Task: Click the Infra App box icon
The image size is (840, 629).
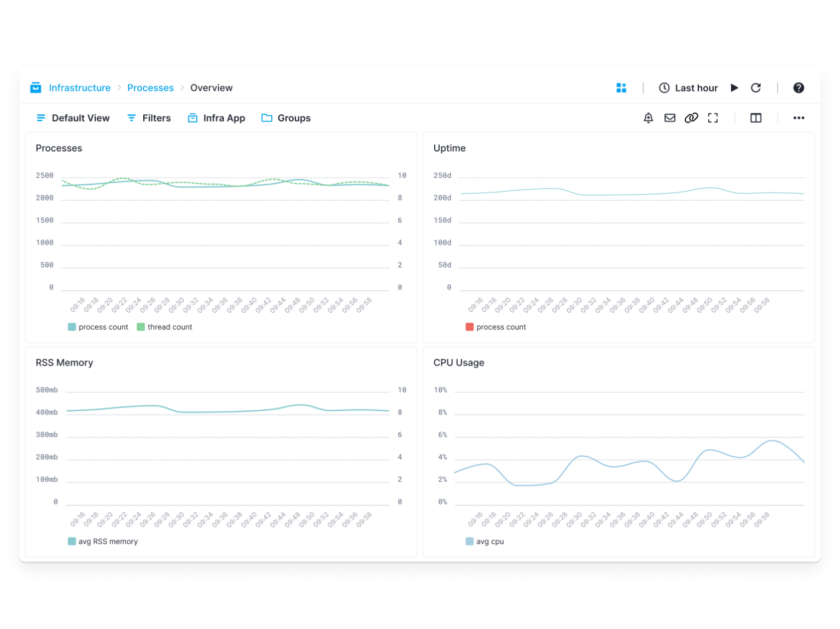Action: point(192,118)
